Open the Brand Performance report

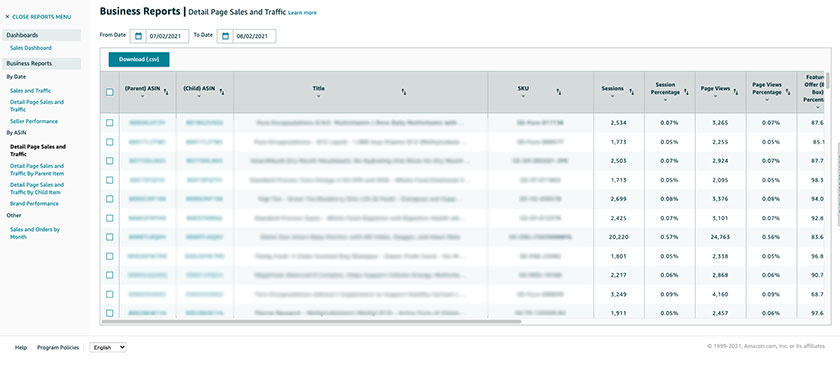pos(34,204)
